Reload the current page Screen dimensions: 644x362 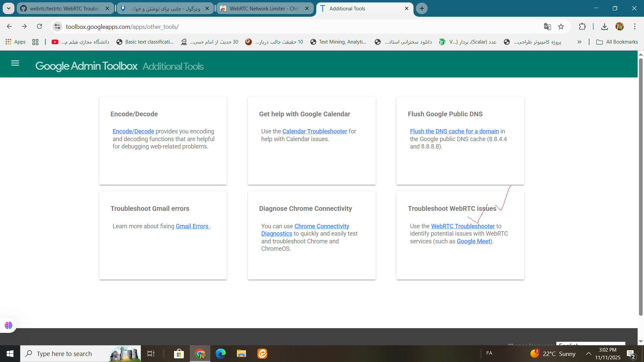pyautogui.click(x=40, y=26)
